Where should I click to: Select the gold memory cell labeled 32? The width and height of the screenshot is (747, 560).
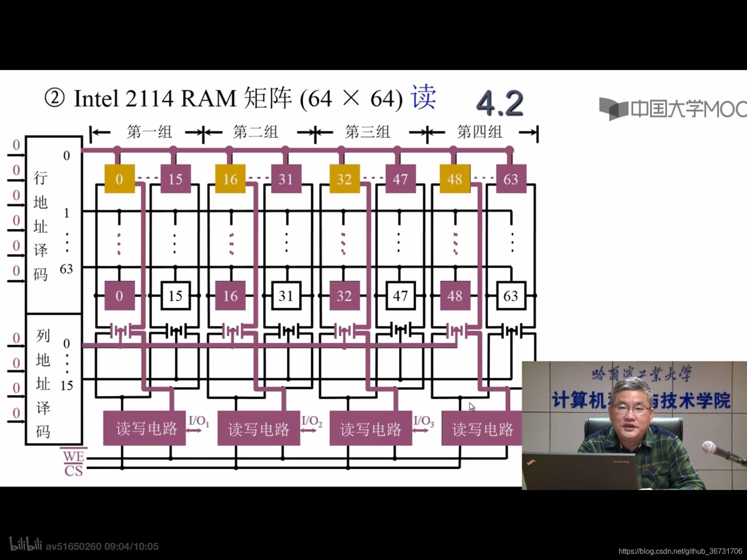(344, 179)
